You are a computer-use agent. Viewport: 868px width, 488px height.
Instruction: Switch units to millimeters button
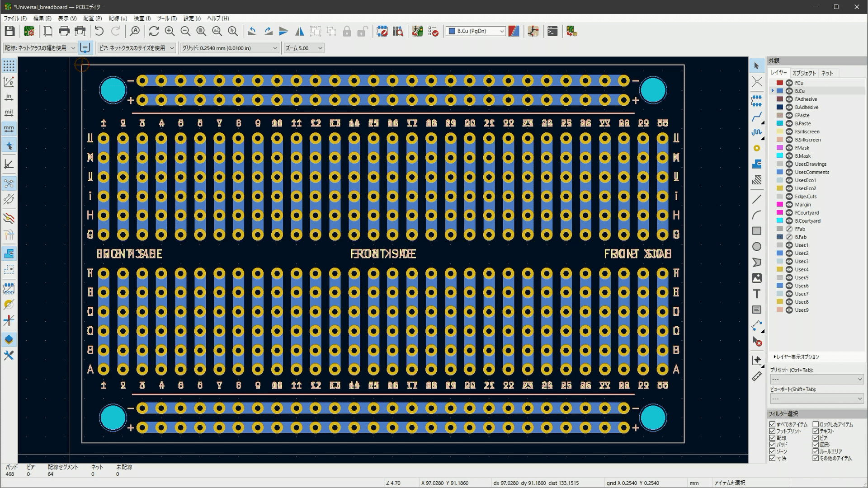tap(9, 129)
